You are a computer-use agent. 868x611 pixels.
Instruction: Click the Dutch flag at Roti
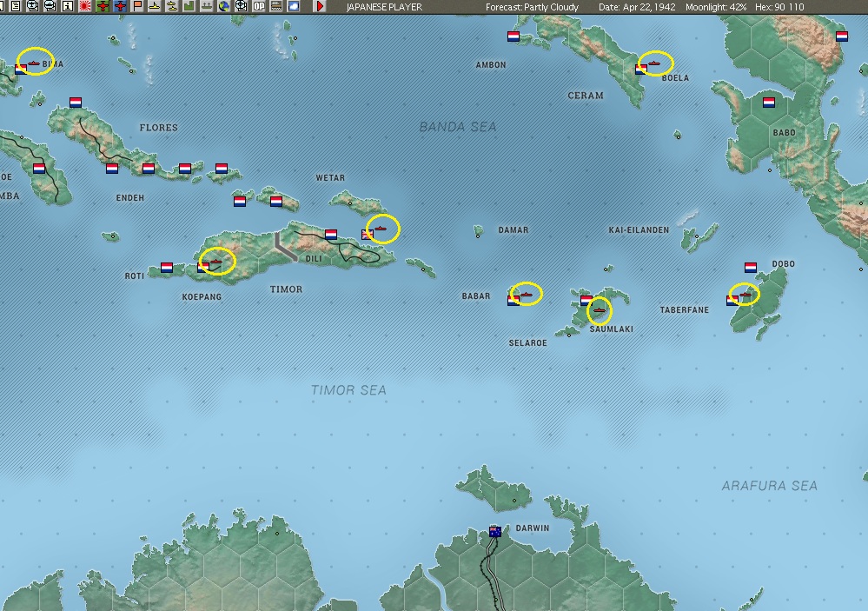point(167,268)
